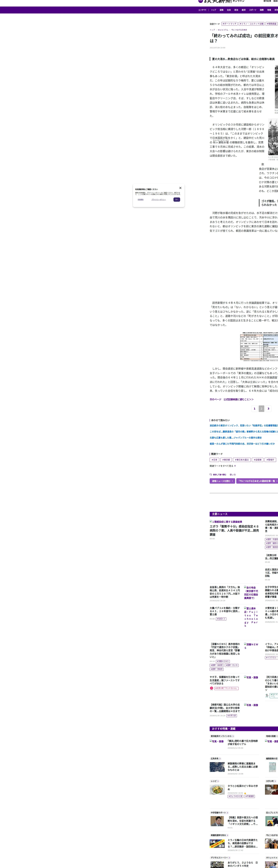
Task: Open the プライバシーポリシー link
Action: click(159, 199)
